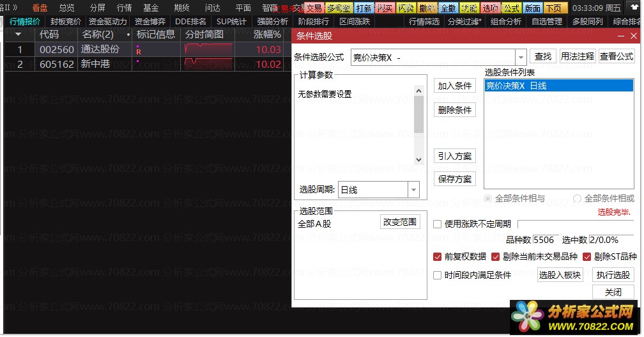Open 多股同列 tab
Image resolution: width=644 pixels, height=337 pixels.
click(x=588, y=21)
